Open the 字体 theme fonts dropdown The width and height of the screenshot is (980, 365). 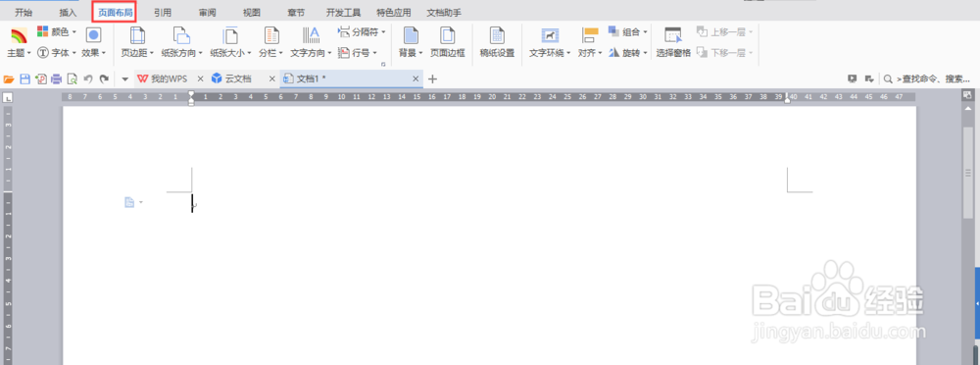click(x=57, y=53)
